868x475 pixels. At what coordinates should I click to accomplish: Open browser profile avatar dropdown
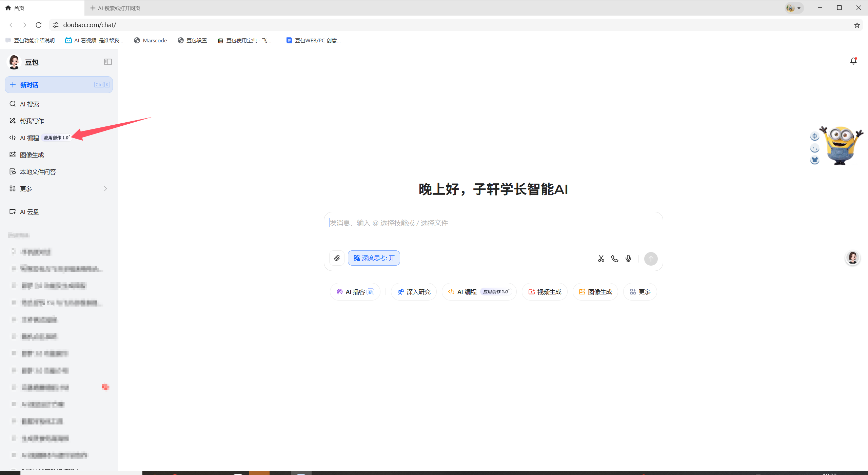click(x=794, y=8)
